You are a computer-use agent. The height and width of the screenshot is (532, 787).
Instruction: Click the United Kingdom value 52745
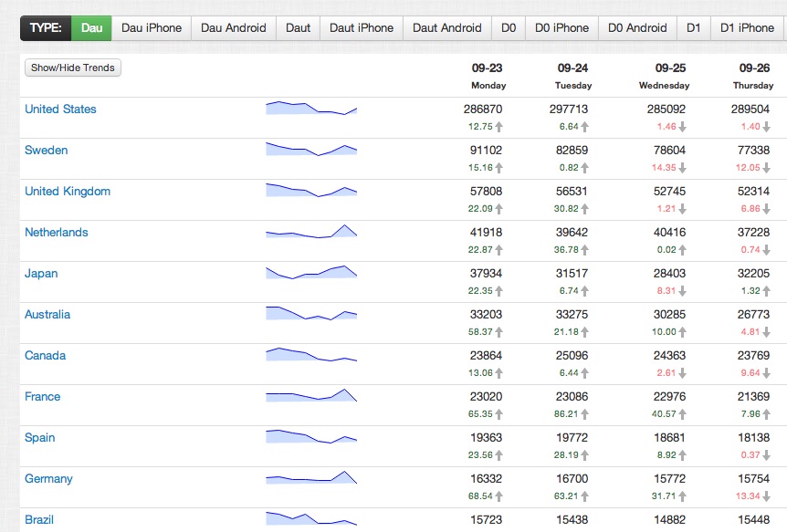669,192
